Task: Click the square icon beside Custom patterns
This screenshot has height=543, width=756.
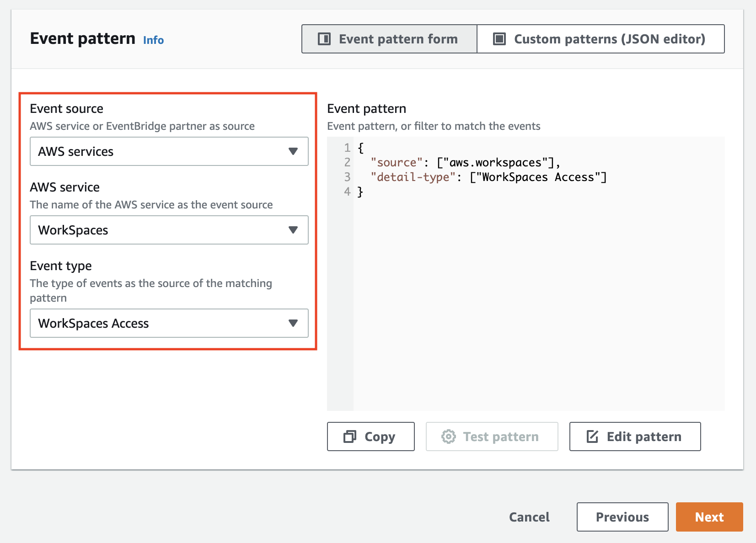Action: 499,39
